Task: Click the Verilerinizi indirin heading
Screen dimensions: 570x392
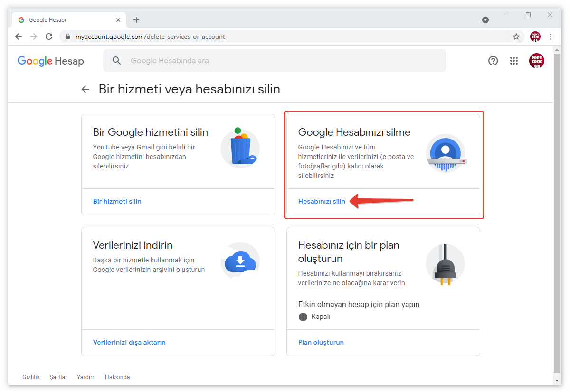Action: click(x=133, y=245)
